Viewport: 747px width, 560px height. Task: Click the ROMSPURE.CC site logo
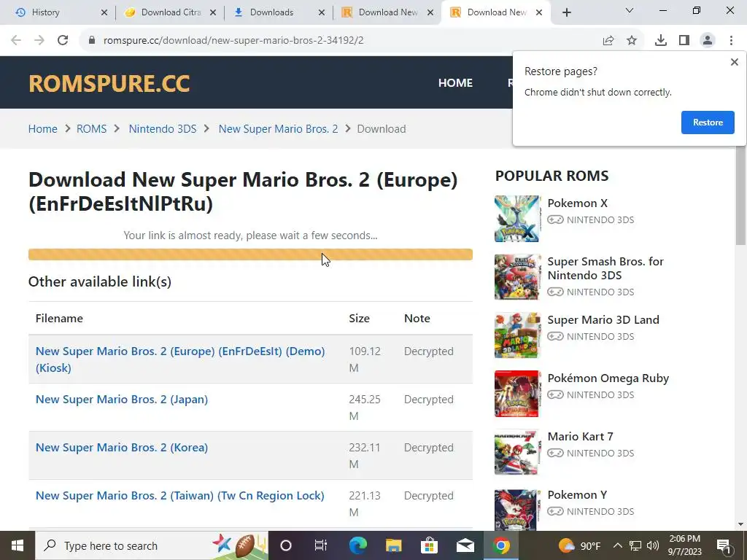coord(109,83)
